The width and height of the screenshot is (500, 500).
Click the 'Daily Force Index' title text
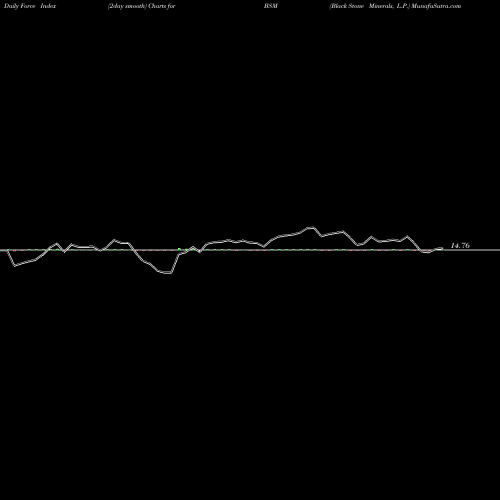pyautogui.click(x=30, y=6)
